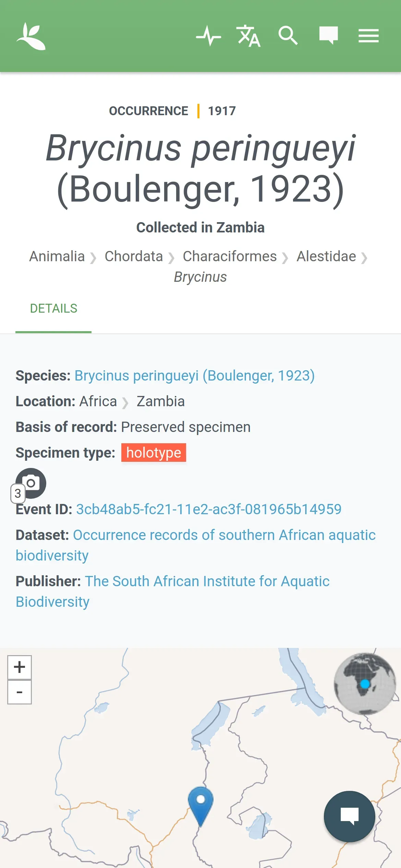Open the Event ID link
401x868 pixels.
point(208,509)
